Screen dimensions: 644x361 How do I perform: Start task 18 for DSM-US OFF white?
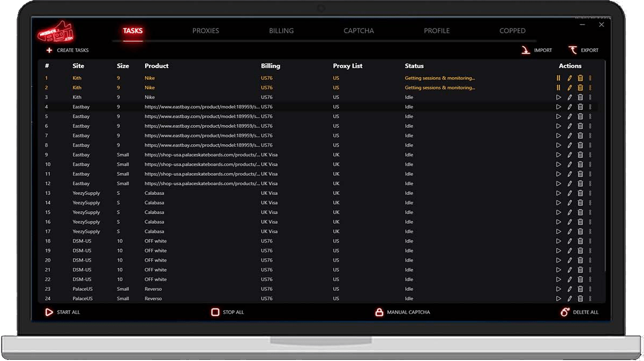[558, 240]
